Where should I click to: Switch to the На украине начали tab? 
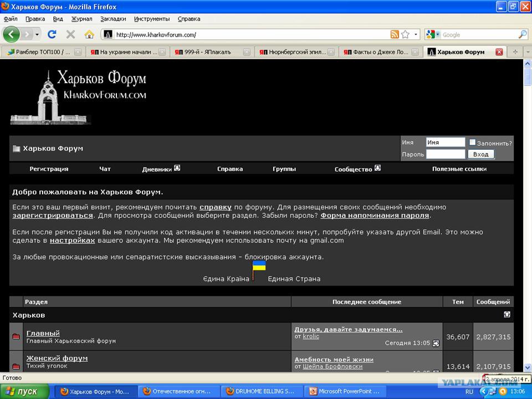[x=127, y=52]
